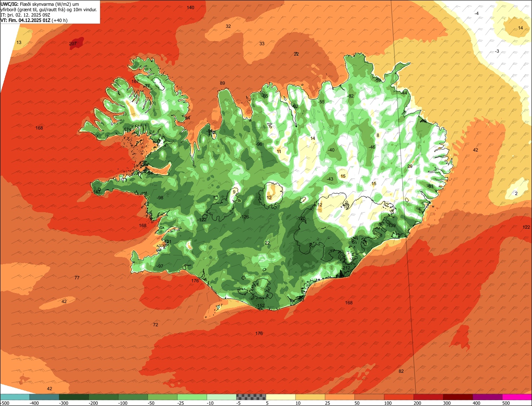Select the -55 value in north Iceland
Viewport: 532px width, 406px height.
pyautogui.click(x=321, y=102)
